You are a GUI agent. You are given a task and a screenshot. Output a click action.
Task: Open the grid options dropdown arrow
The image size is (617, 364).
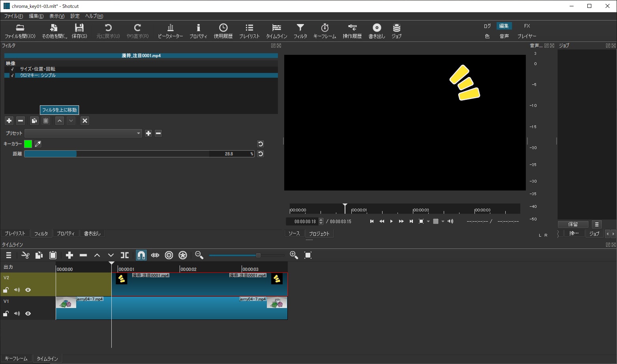click(443, 221)
